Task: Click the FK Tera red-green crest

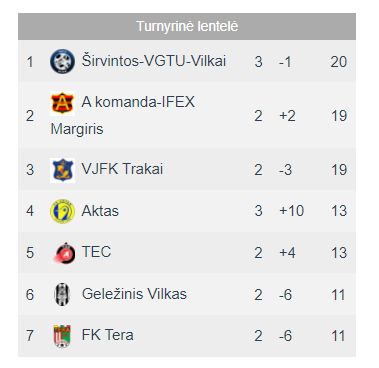Action: [x=62, y=335]
